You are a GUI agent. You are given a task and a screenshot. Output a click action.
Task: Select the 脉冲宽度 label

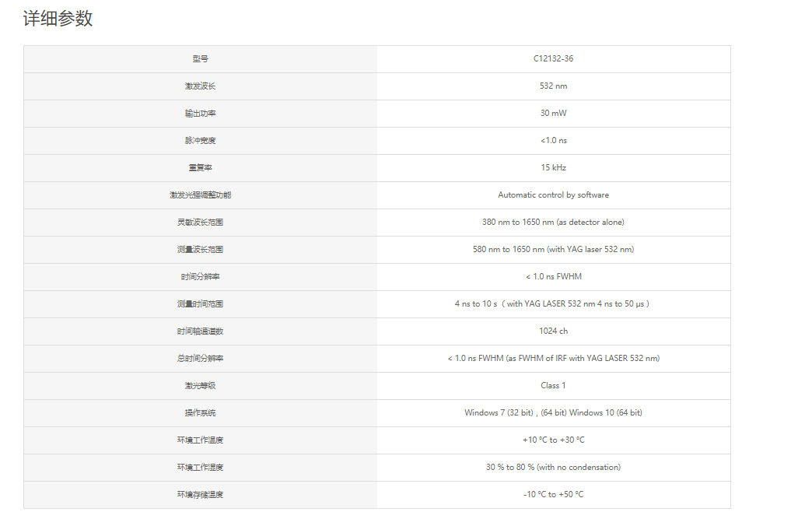coord(200,141)
